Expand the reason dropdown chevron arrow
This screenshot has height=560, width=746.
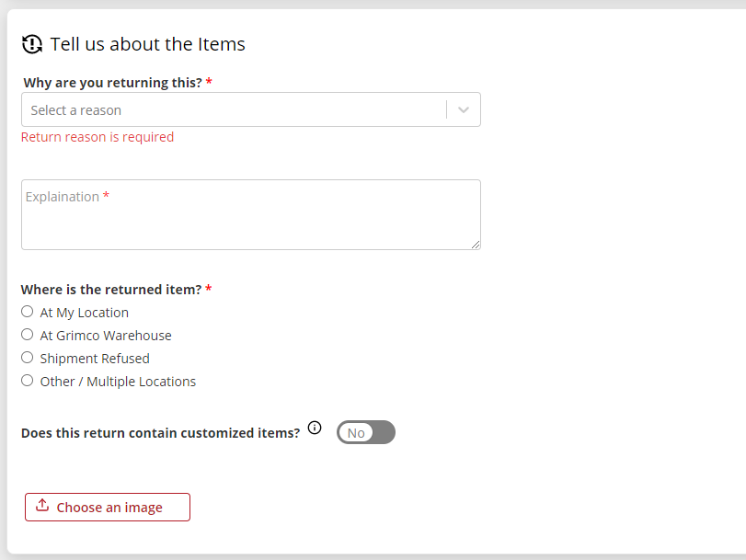click(x=464, y=110)
